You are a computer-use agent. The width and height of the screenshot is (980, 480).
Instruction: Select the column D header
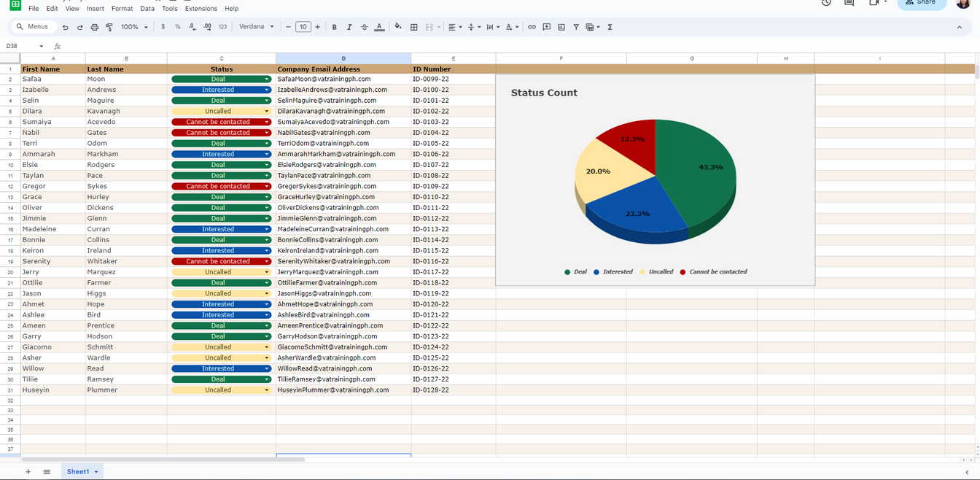343,58
